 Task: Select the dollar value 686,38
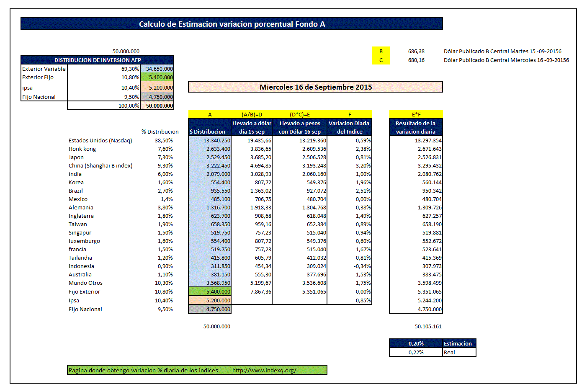tap(416, 52)
